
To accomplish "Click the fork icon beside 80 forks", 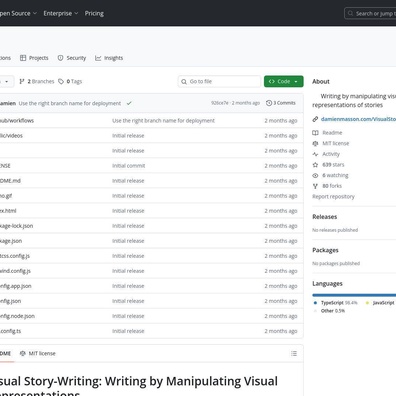I will click(315, 186).
